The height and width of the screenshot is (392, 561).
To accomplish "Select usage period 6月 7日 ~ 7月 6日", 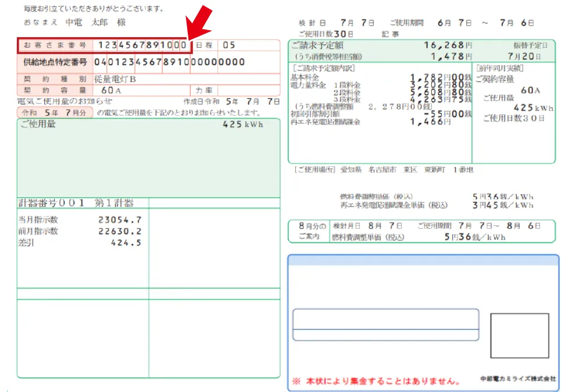I will 485,23.
